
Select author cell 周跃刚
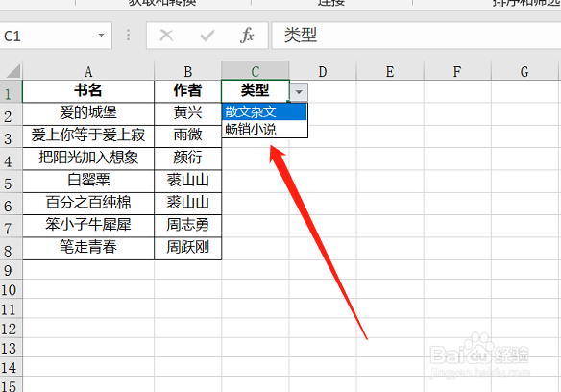188,248
